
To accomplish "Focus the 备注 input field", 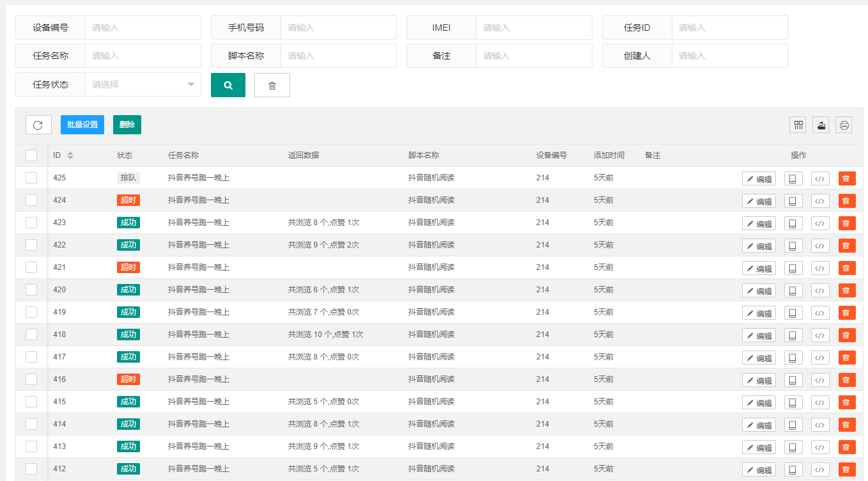I will point(534,56).
